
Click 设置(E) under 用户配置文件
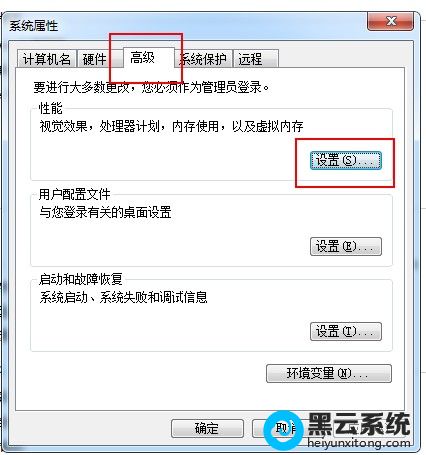[346, 247]
